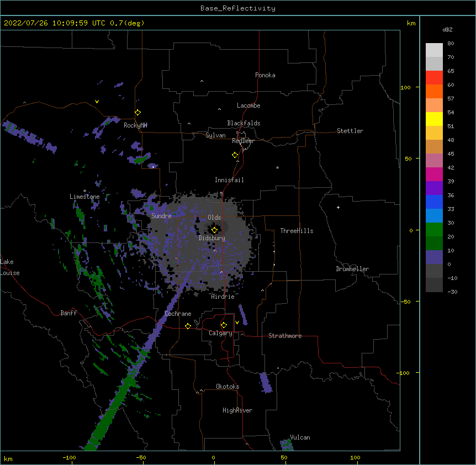Select the red 65 dBZ legend color
Viewport: 476px width, 465px height.
pyautogui.click(x=434, y=78)
